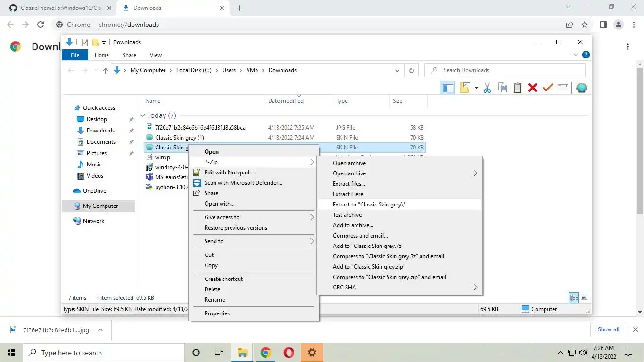This screenshot has width=644, height=362.
Task: Switch to the Home ribbon tab
Action: (102, 55)
